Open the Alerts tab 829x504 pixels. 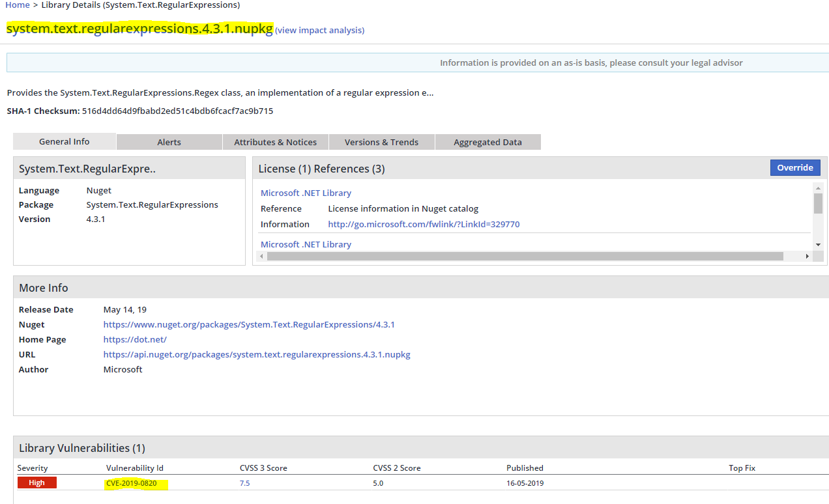(x=169, y=142)
